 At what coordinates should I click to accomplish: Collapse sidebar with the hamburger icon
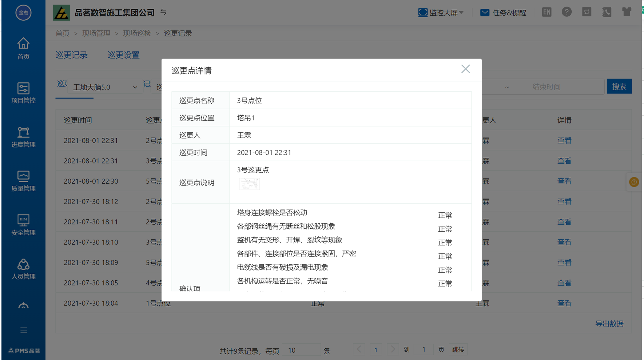(24, 330)
